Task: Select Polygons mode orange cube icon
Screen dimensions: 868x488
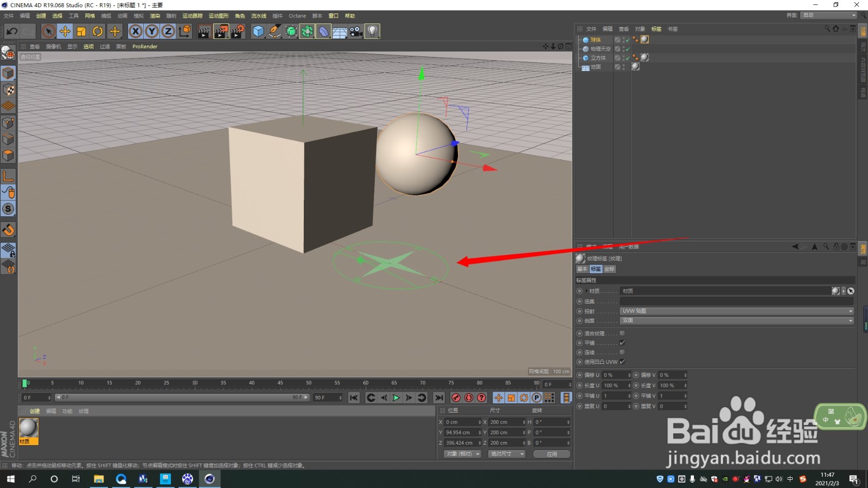Action: pos(8,156)
